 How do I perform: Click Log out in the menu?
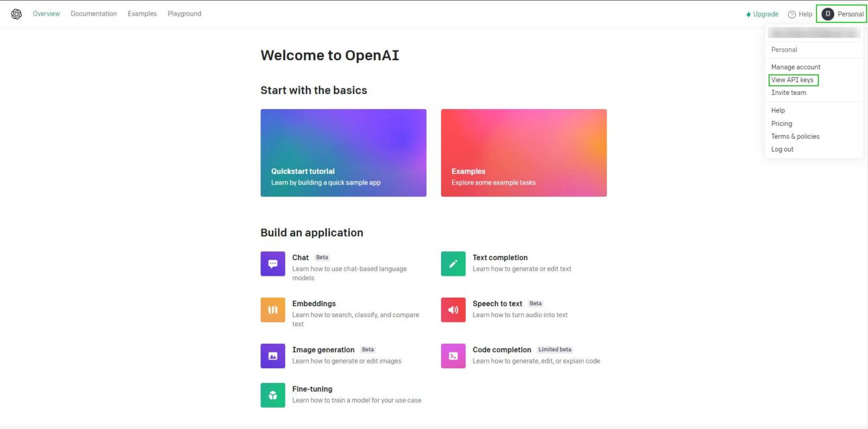782,149
